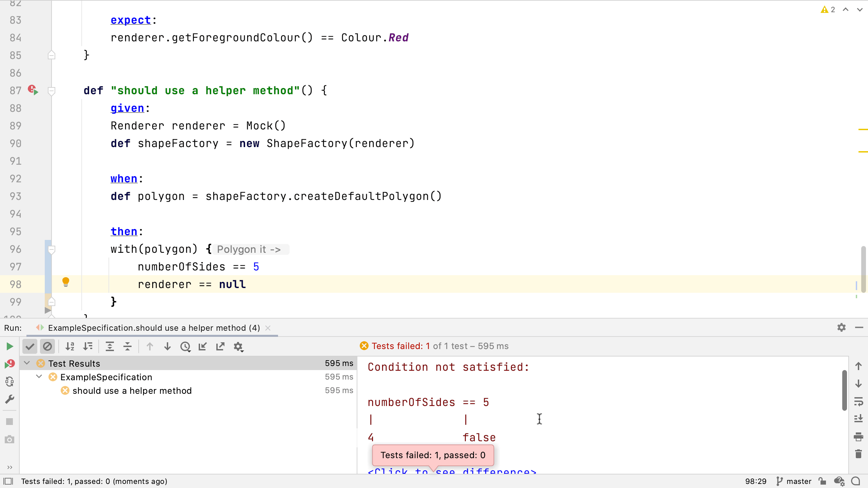
Task: Click the print icon in console sidebar
Action: click(x=858, y=437)
